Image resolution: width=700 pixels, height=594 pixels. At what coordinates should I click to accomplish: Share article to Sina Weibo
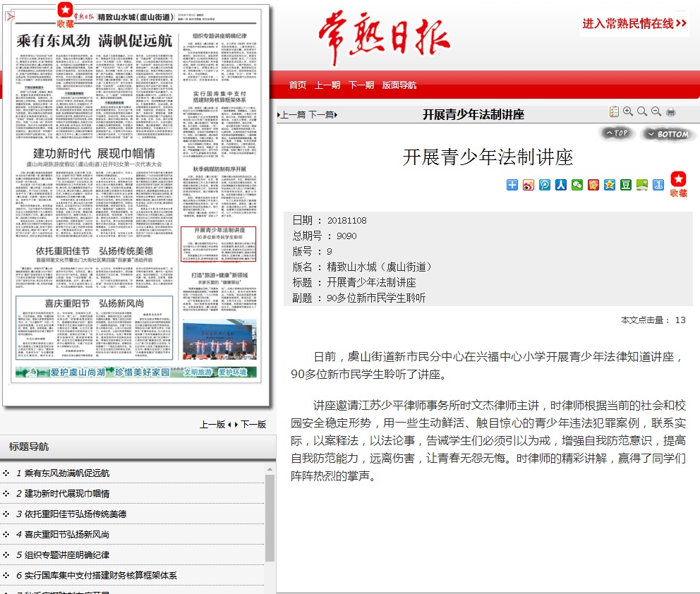529,185
